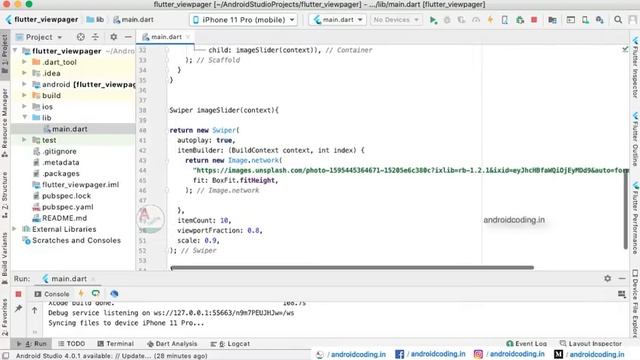
Task: Stop process in Run panel
Action: coord(18,294)
